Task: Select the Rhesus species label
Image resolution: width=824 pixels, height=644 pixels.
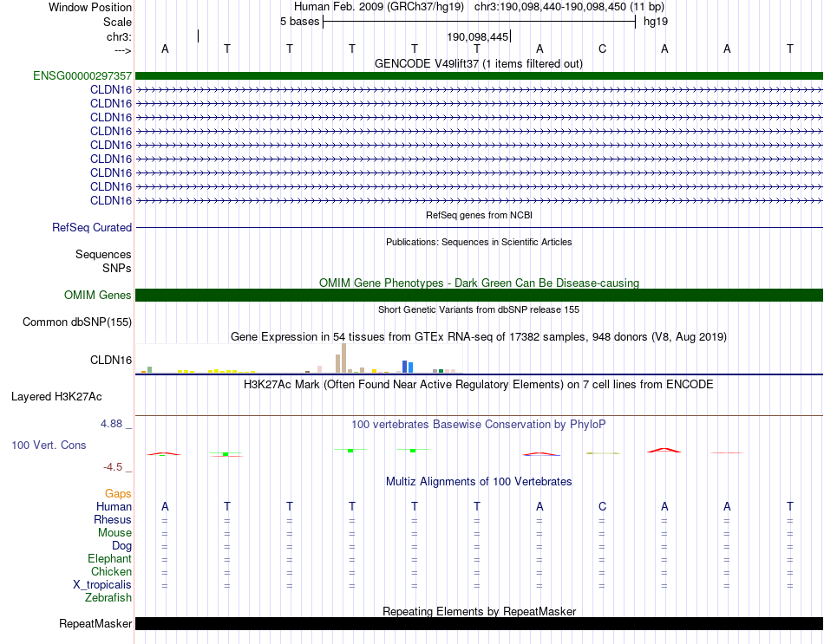Action: 113,519
